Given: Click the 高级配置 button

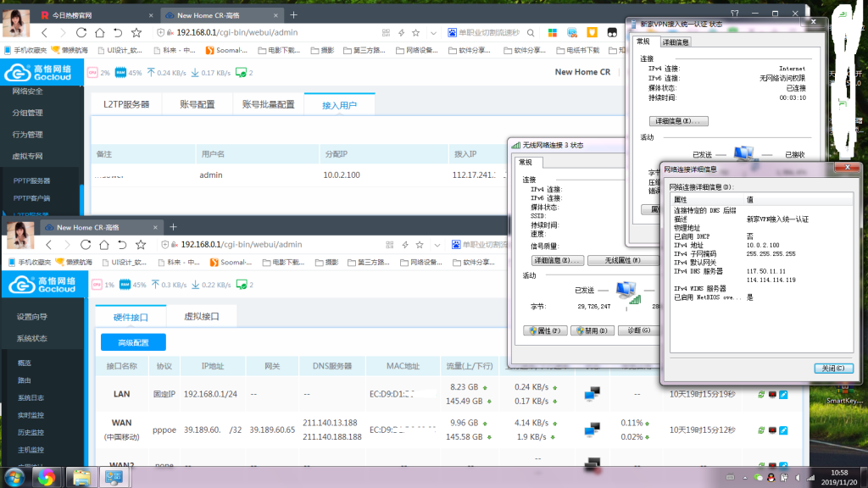Looking at the screenshot, I should point(133,342).
